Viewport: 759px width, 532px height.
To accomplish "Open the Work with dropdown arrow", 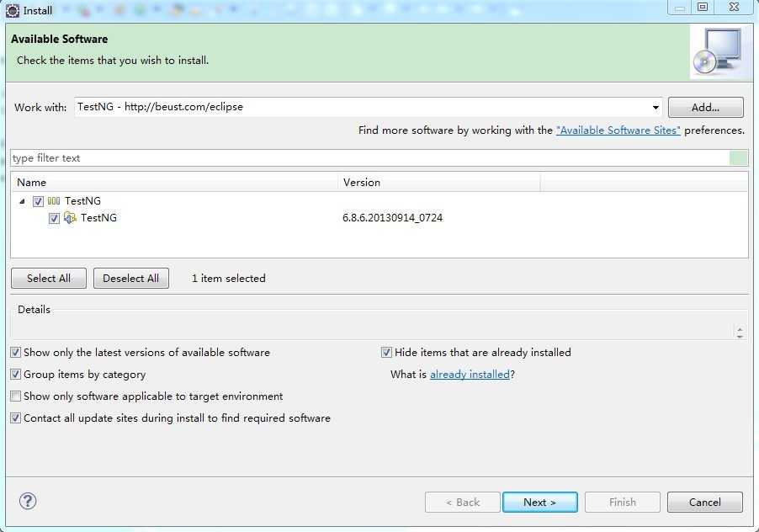I will [x=655, y=107].
